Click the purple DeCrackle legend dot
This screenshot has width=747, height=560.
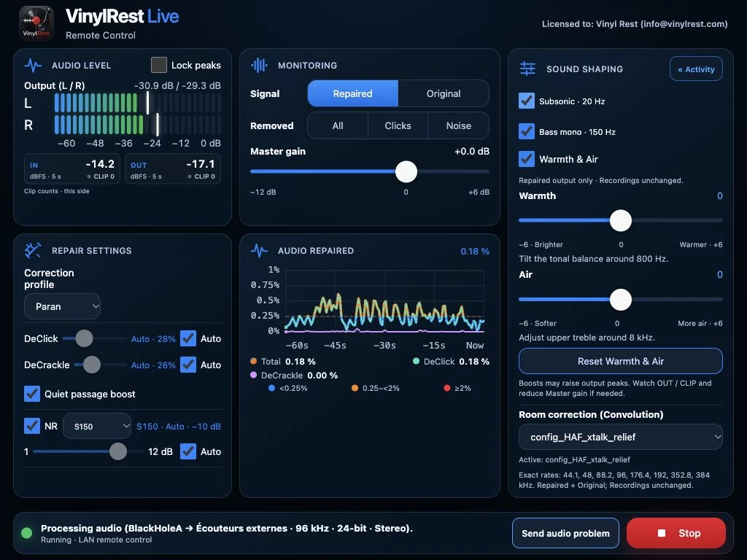253,375
